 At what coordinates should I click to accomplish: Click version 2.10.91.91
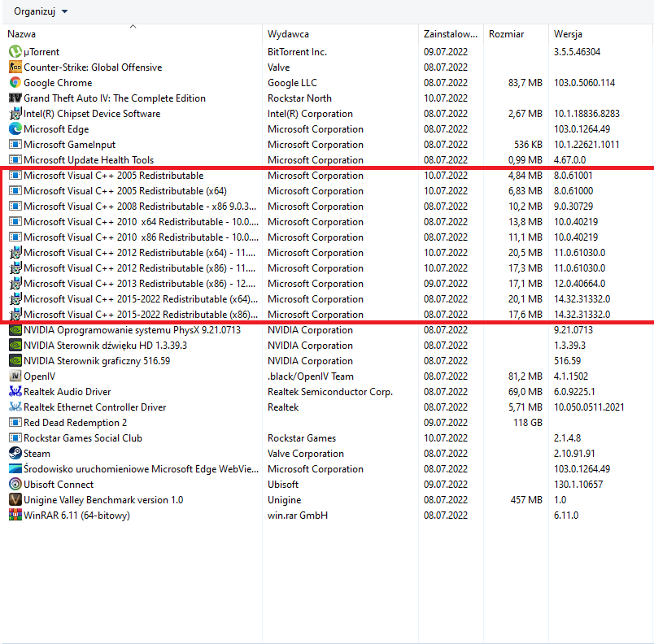(574, 454)
